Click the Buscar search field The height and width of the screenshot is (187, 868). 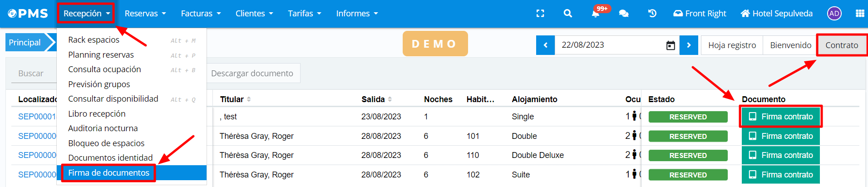pos(32,74)
